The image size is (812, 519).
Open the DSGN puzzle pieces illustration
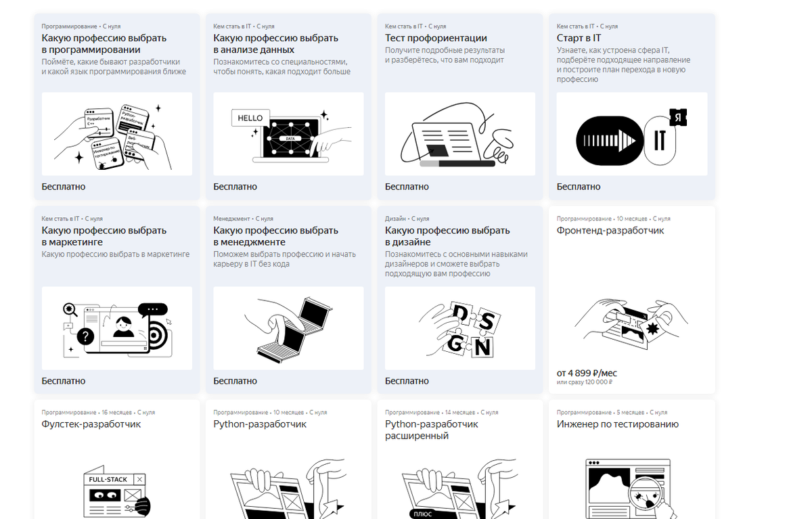click(x=460, y=328)
